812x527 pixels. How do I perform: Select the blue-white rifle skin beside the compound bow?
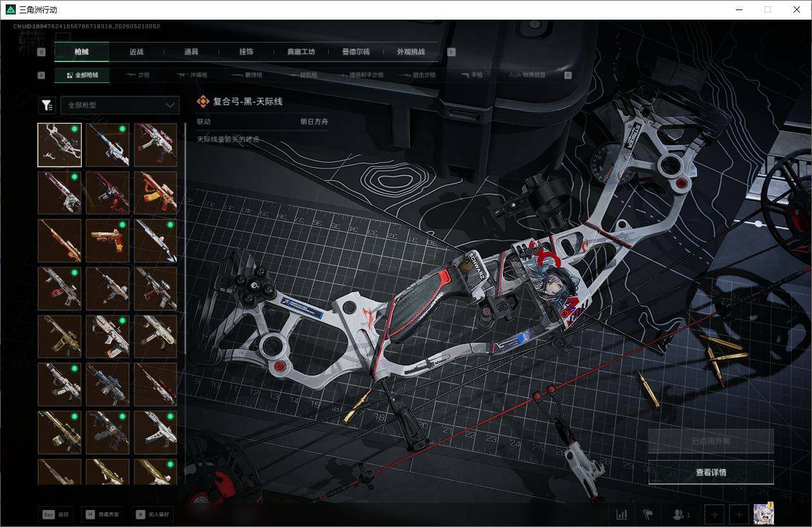click(x=108, y=145)
